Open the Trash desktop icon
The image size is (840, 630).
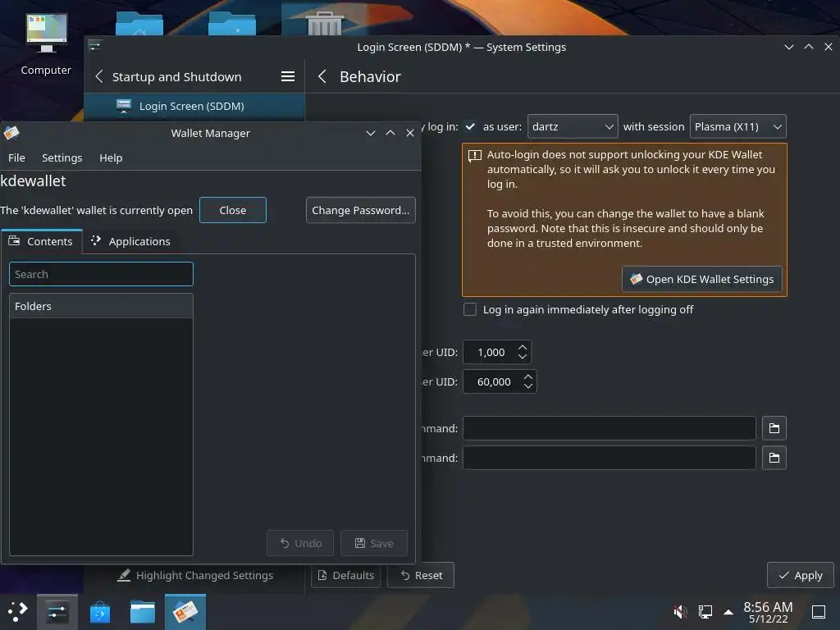pos(324,22)
